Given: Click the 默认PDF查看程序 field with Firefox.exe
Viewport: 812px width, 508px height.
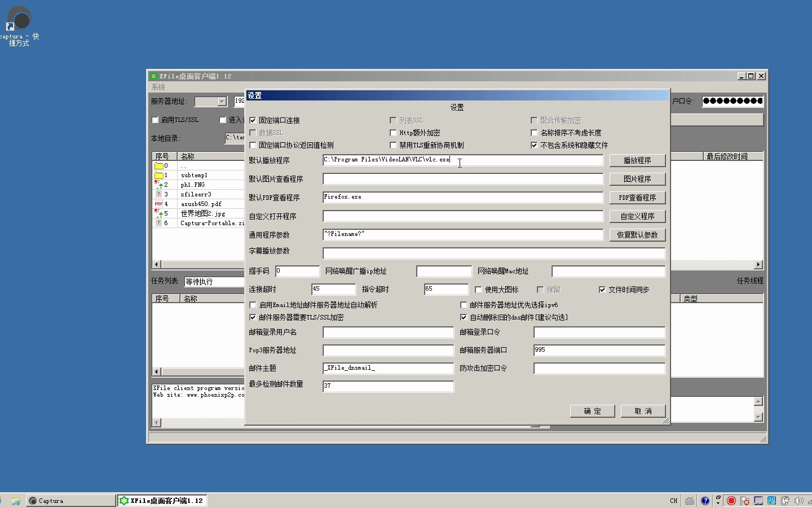Looking at the screenshot, I should tap(463, 198).
